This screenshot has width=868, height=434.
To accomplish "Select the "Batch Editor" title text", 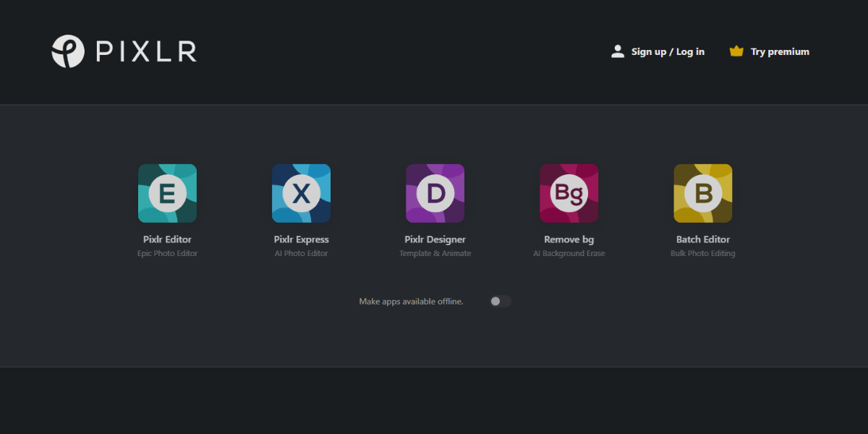I will (702, 239).
